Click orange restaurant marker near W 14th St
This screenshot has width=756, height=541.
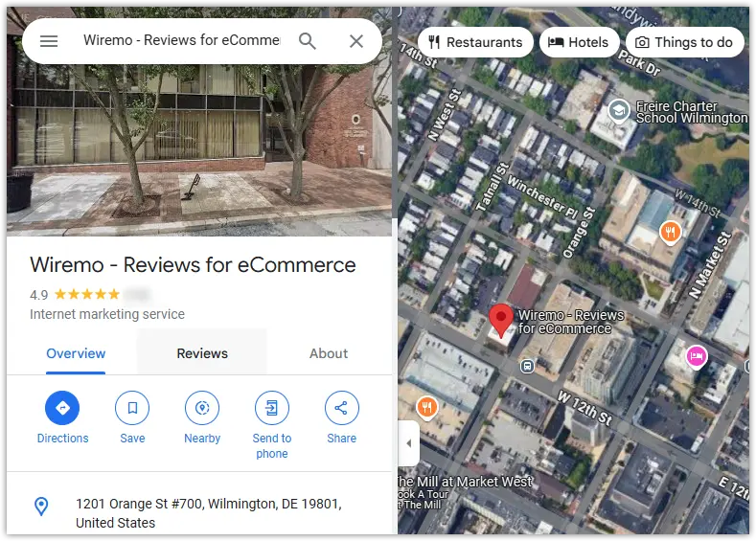coord(670,233)
